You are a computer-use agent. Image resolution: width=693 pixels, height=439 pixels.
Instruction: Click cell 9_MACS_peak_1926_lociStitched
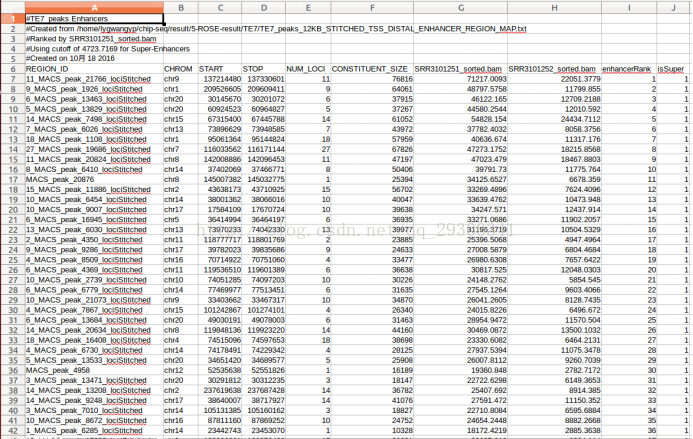tap(94, 89)
